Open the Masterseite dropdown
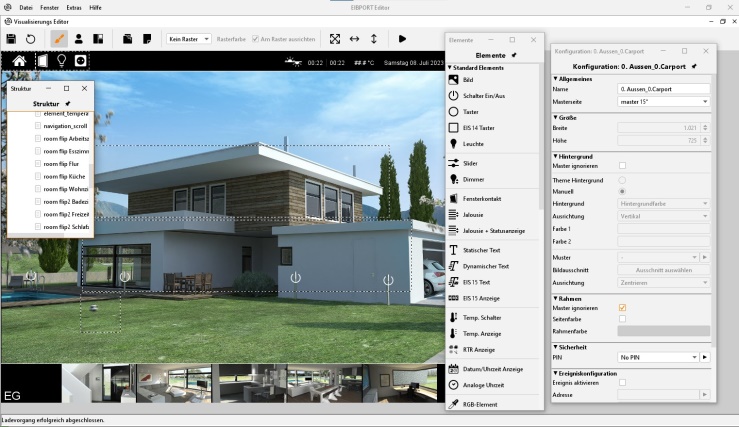Screen dimensions: 739x427 coord(663,101)
